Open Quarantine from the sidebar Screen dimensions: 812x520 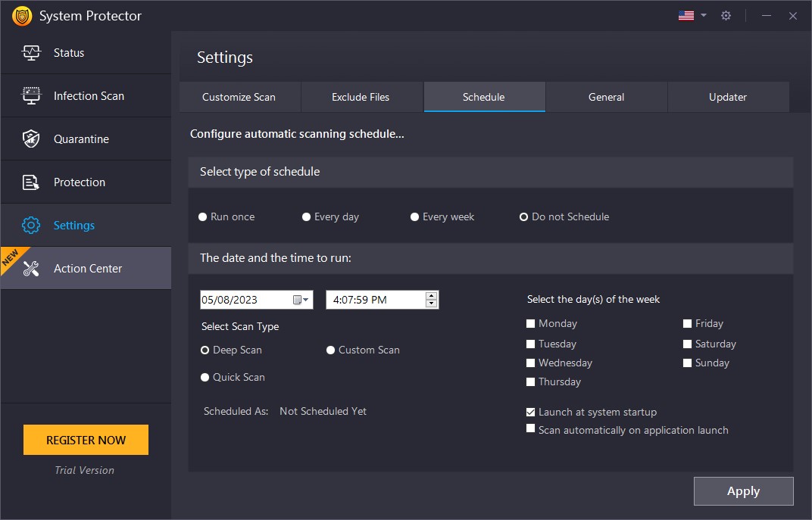32,139
